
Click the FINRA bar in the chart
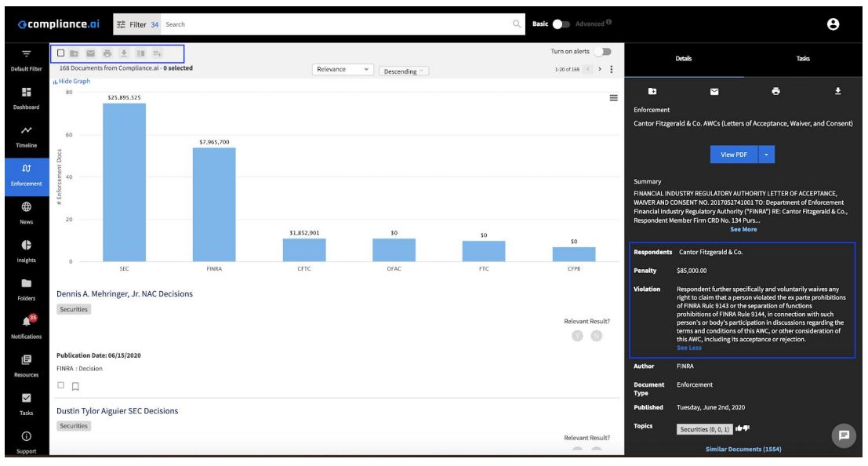point(214,205)
